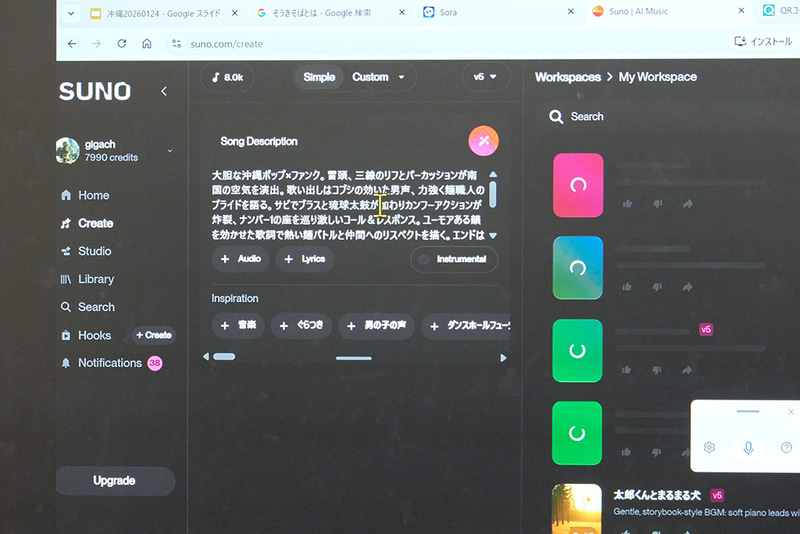The width and height of the screenshot is (800, 534).
Task: Click My Workspace in the breadcrumb
Action: pos(658,77)
